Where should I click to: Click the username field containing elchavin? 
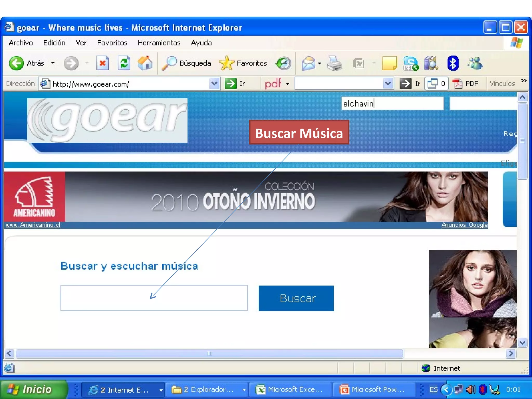coord(392,103)
